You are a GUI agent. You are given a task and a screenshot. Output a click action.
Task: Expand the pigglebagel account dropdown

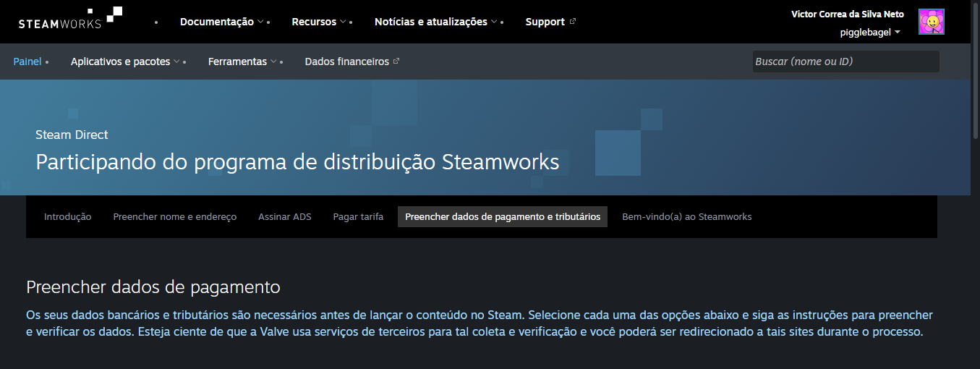coord(870,33)
